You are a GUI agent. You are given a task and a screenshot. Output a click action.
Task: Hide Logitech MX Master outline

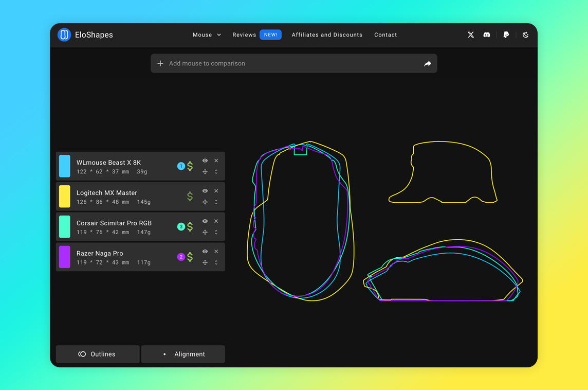click(205, 191)
